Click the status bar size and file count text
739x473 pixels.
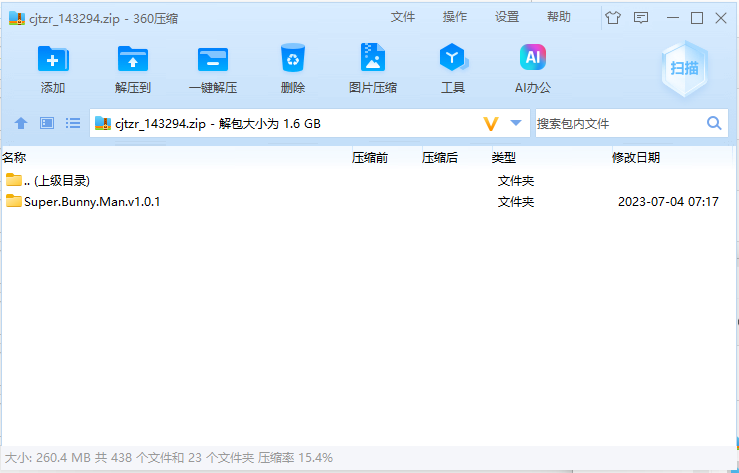click(169, 457)
